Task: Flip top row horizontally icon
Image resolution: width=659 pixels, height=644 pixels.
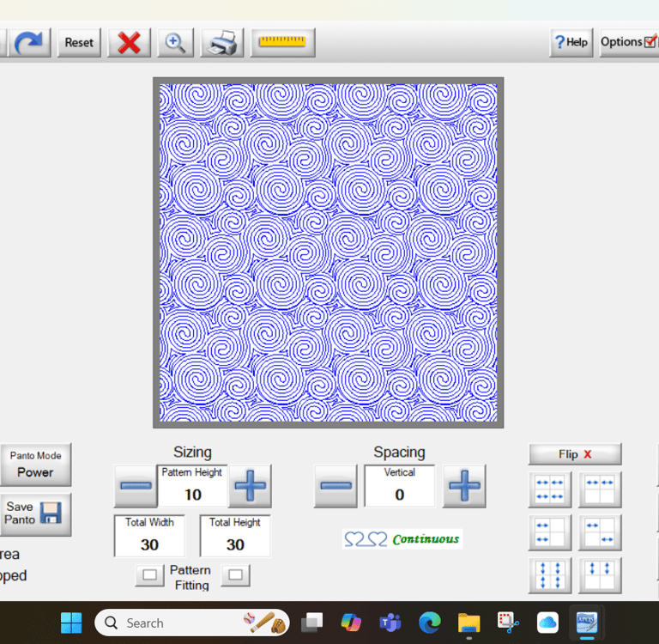Action: 600,489
